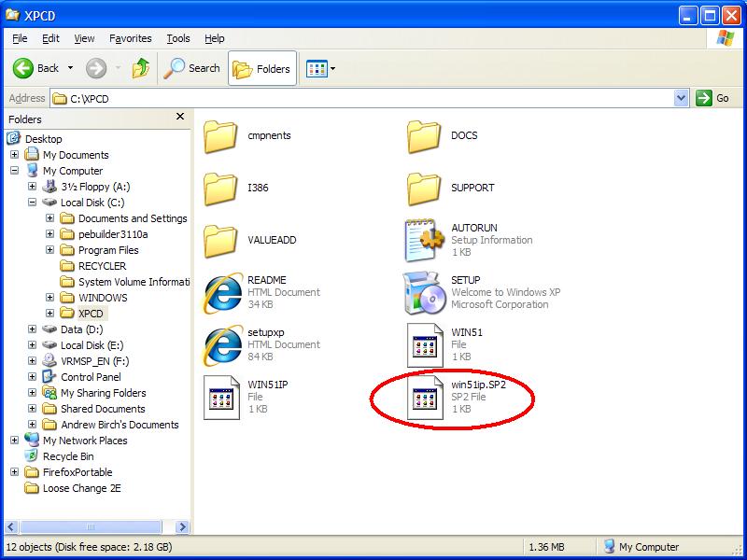The image size is (747, 560).
Task: Open the Favorites menu
Action: [x=130, y=38]
